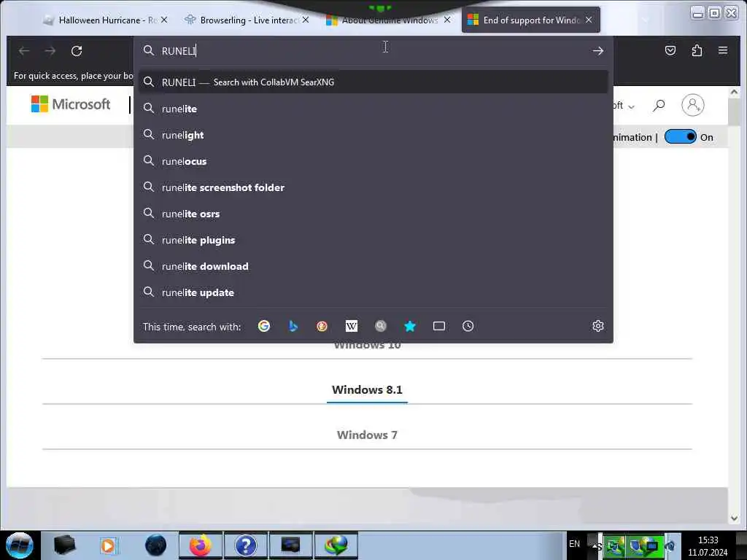Click the page scrollbar up arrow
Viewport: 747px width, 560px height.
(x=734, y=92)
